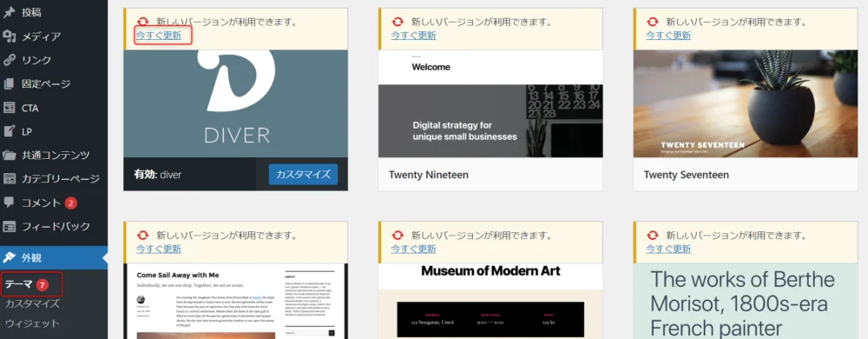Click update icon above Berthe Morisot theme

pos(652,236)
